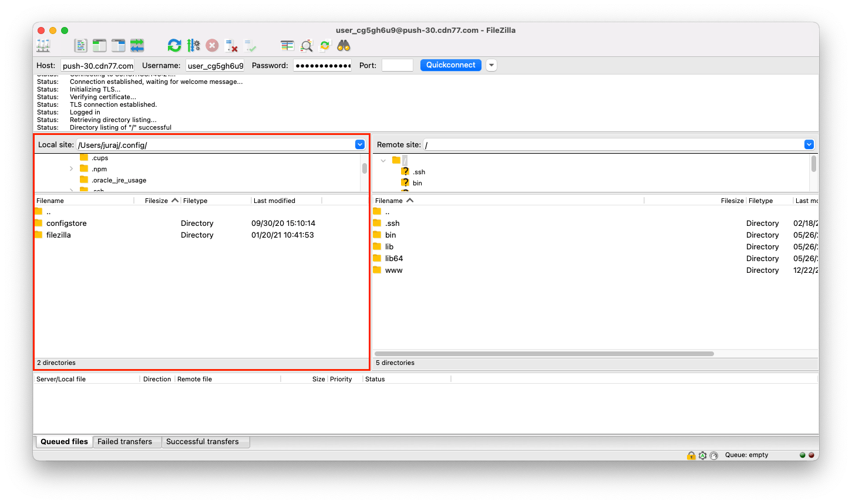
Task: Open the Quickconnect history dropdown arrow
Action: pyautogui.click(x=492, y=65)
